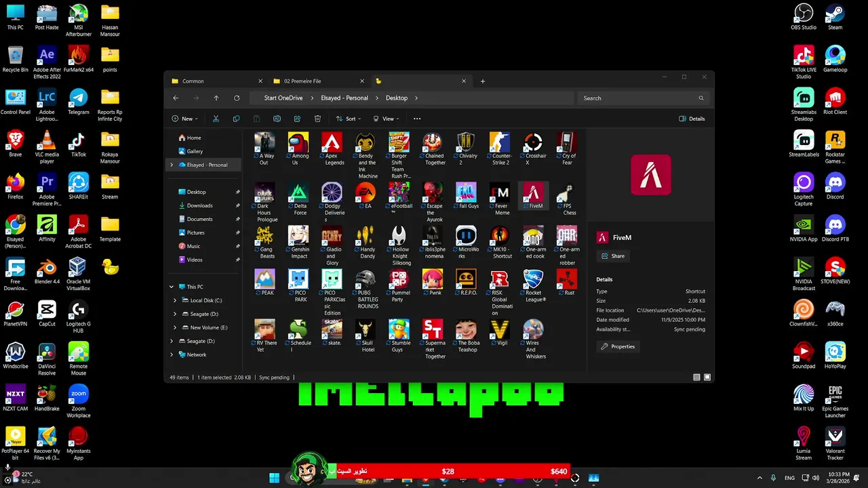Collapse the This PC tree node
The height and width of the screenshot is (488, 868).
coord(172,287)
